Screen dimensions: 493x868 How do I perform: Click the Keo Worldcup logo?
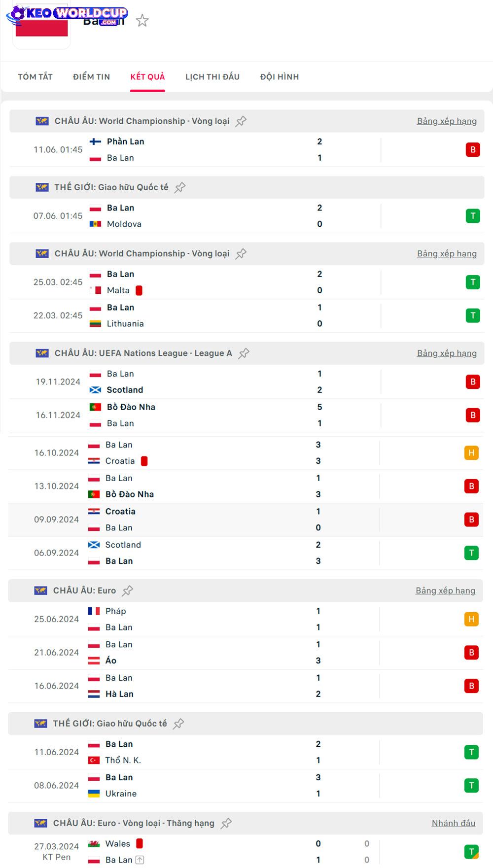tap(67, 14)
